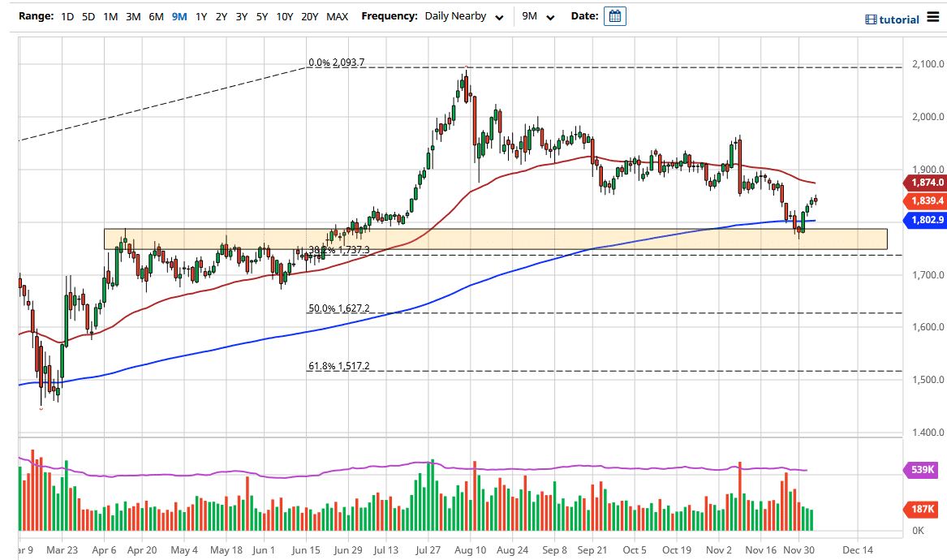Click the 1,802.9 blue moving average tag
Viewport: 947px width, 560px height.
click(924, 220)
